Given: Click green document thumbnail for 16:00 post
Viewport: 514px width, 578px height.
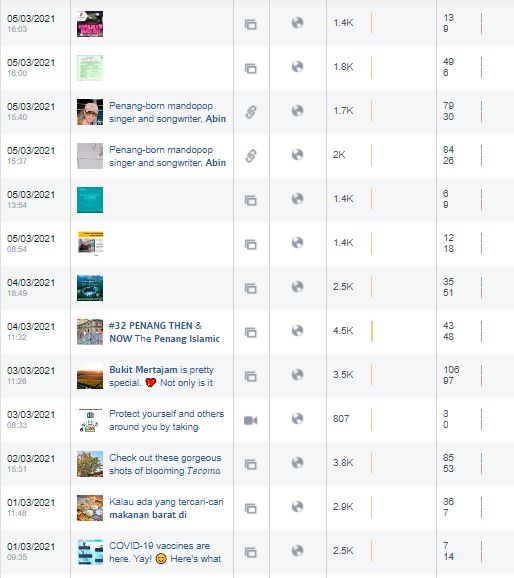Looking at the screenshot, I should click(90, 68).
